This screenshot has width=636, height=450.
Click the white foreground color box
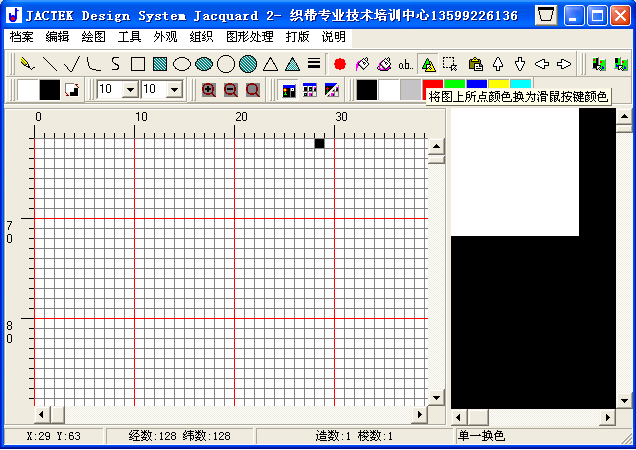(28, 90)
